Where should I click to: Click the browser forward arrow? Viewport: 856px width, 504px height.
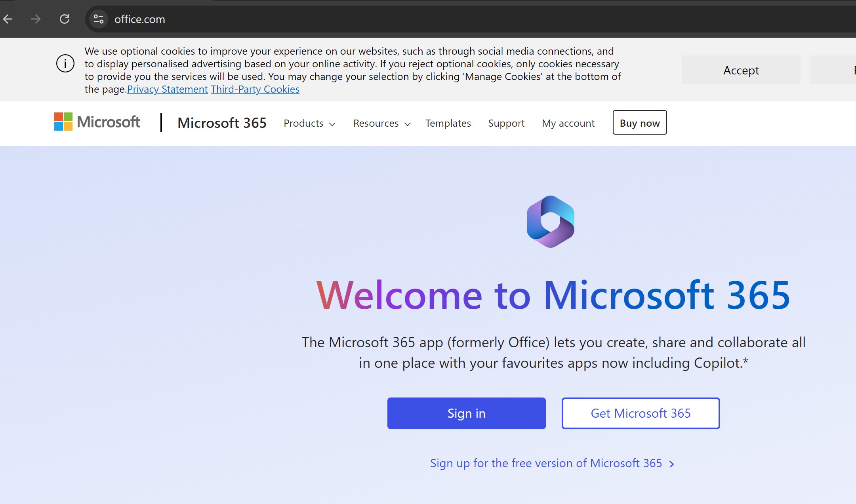click(x=36, y=19)
